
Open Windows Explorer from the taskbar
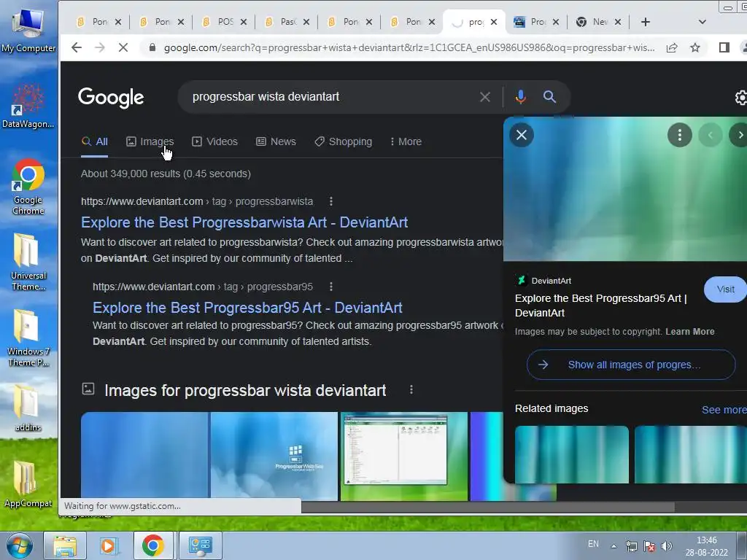click(x=65, y=545)
